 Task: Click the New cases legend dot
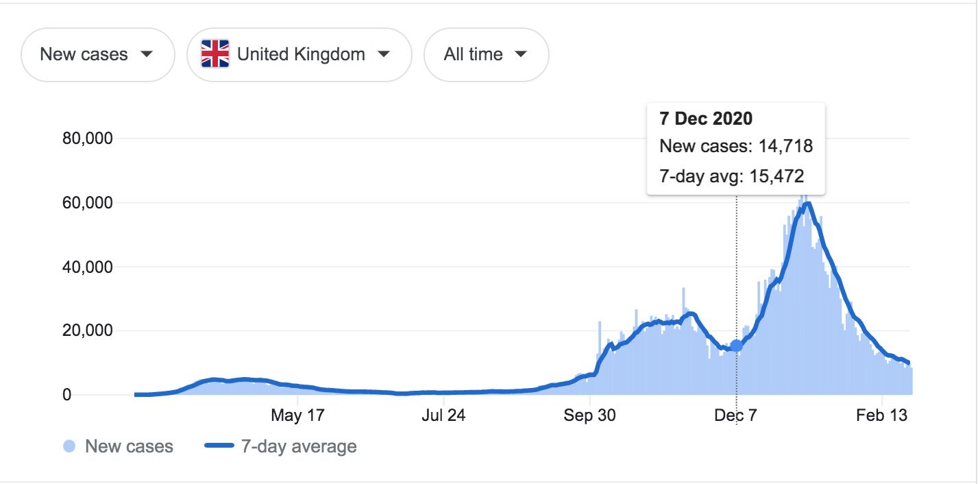tap(69, 447)
